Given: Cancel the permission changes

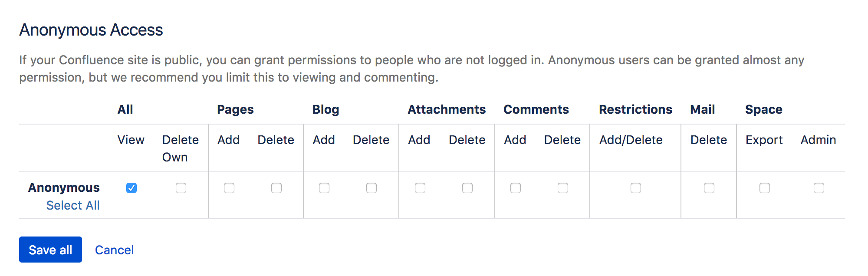Looking at the screenshot, I should tap(114, 250).
